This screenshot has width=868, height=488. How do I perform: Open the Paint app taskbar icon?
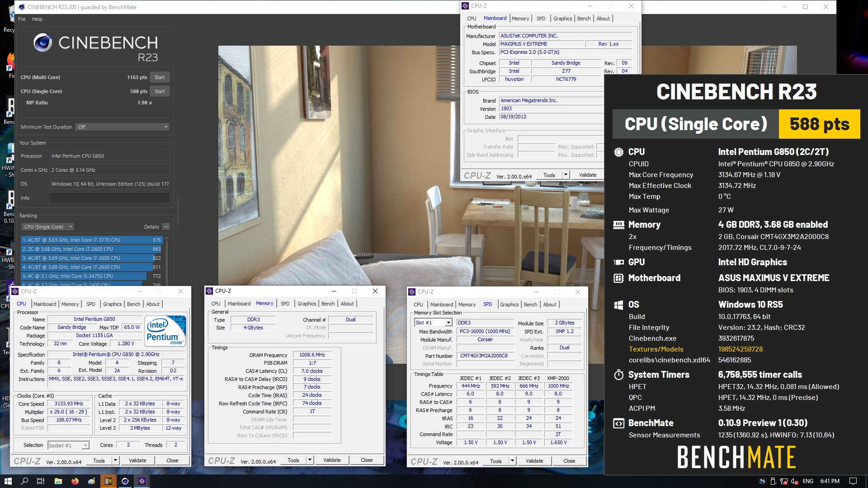point(92,481)
